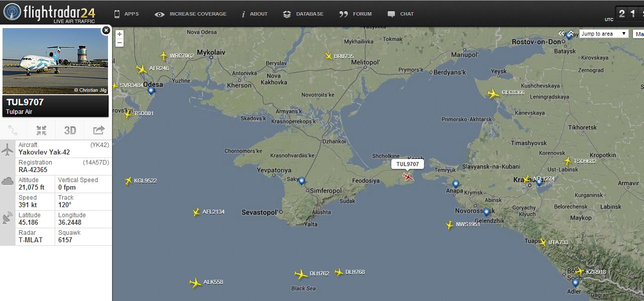Image resolution: width=644 pixels, height=301 pixels.
Task: Switch to 3D cockpit view
Action: [70, 130]
